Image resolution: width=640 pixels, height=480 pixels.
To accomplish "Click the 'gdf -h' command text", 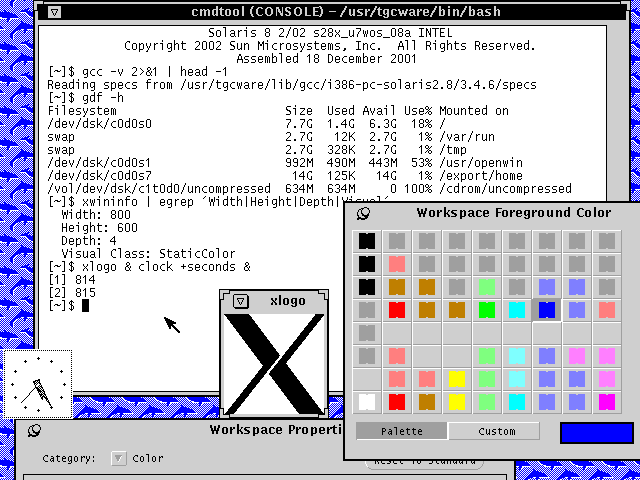I will [103, 98].
